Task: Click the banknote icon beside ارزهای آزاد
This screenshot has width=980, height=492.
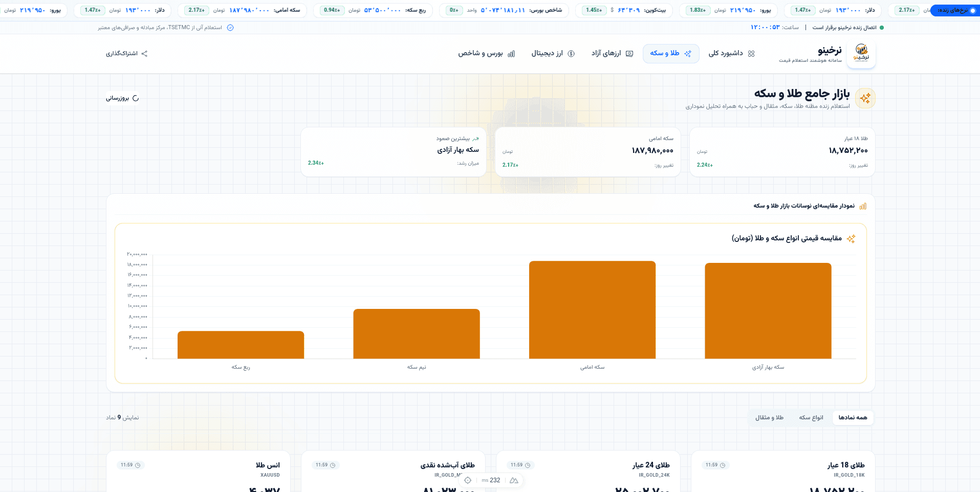Action: (x=629, y=54)
